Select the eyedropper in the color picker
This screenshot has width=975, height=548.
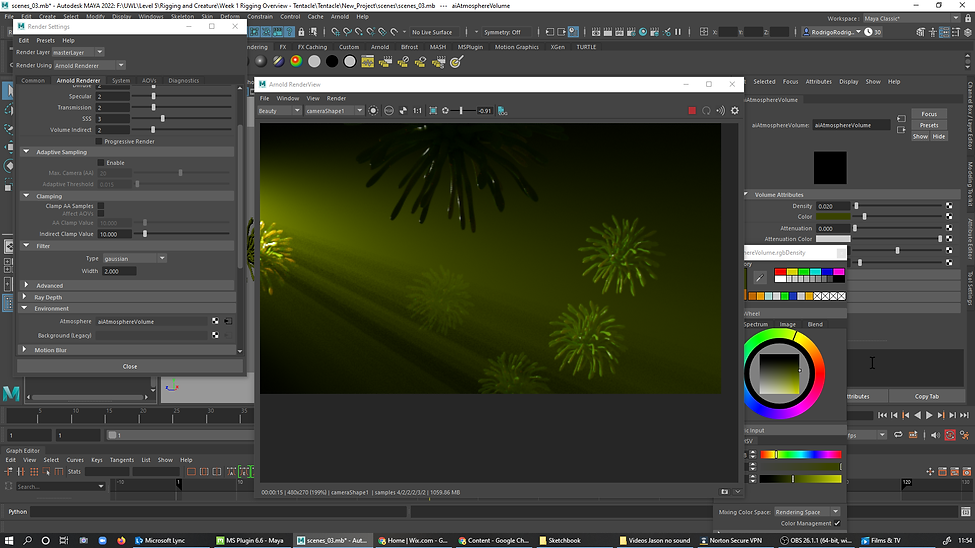(759, 278)
